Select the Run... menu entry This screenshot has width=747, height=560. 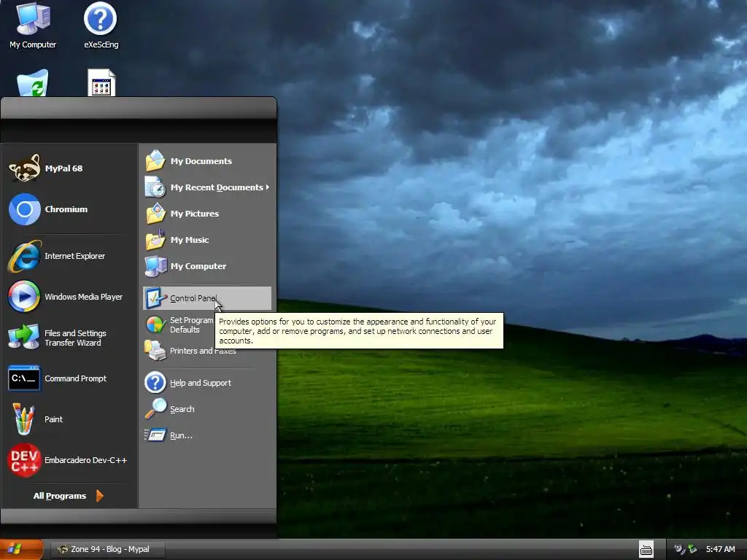pos(181,435)
